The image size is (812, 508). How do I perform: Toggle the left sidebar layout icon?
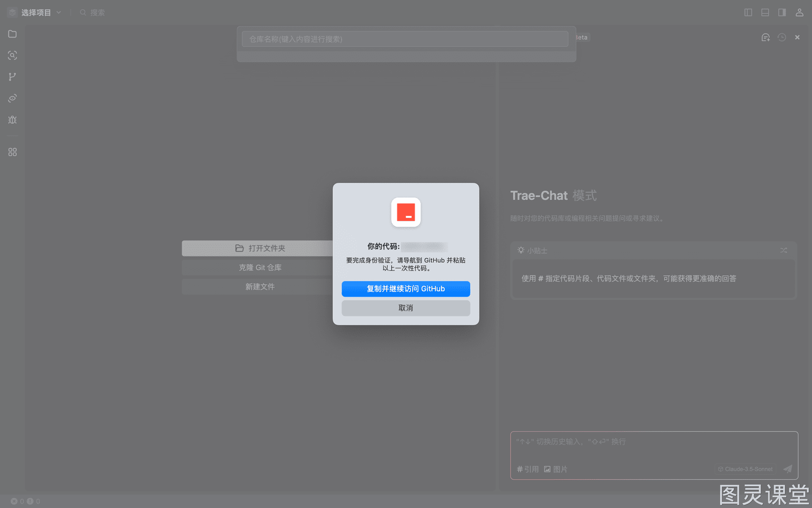click(x=748, y=13)
